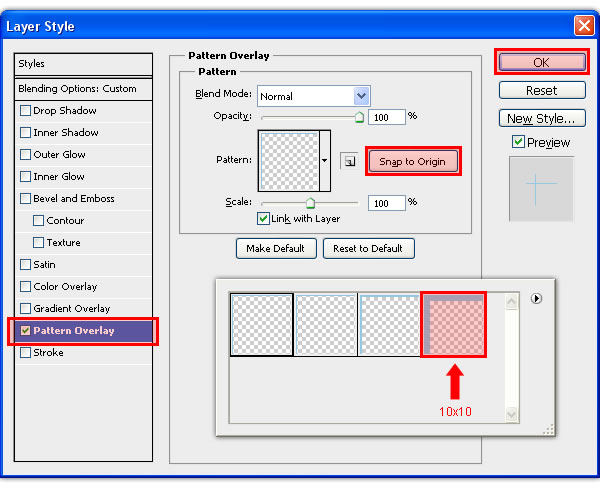Open the pattern picker flyout menu arrow

(x=536, y=298)
